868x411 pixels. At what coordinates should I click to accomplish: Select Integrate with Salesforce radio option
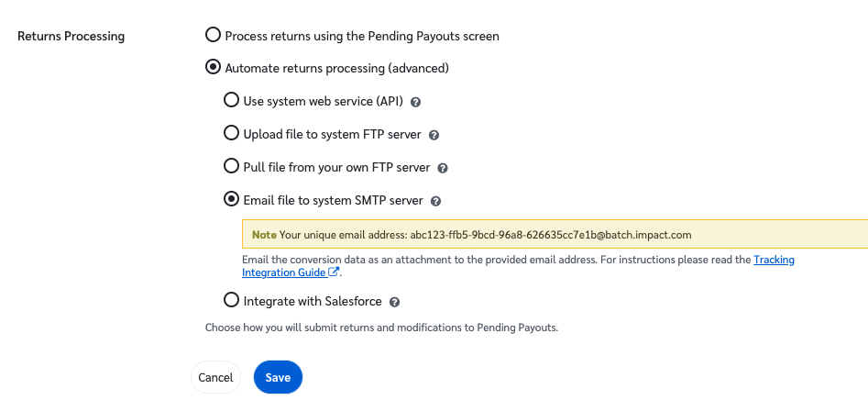[232, 300]
